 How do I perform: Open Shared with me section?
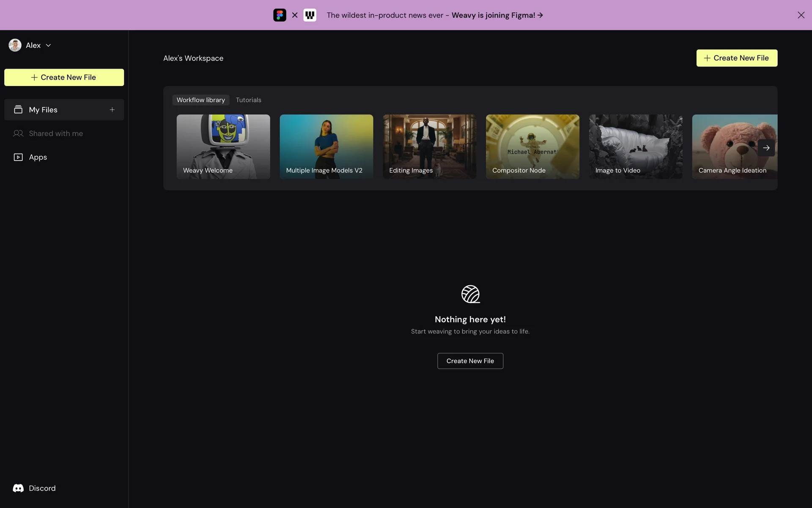pos(56,133)
